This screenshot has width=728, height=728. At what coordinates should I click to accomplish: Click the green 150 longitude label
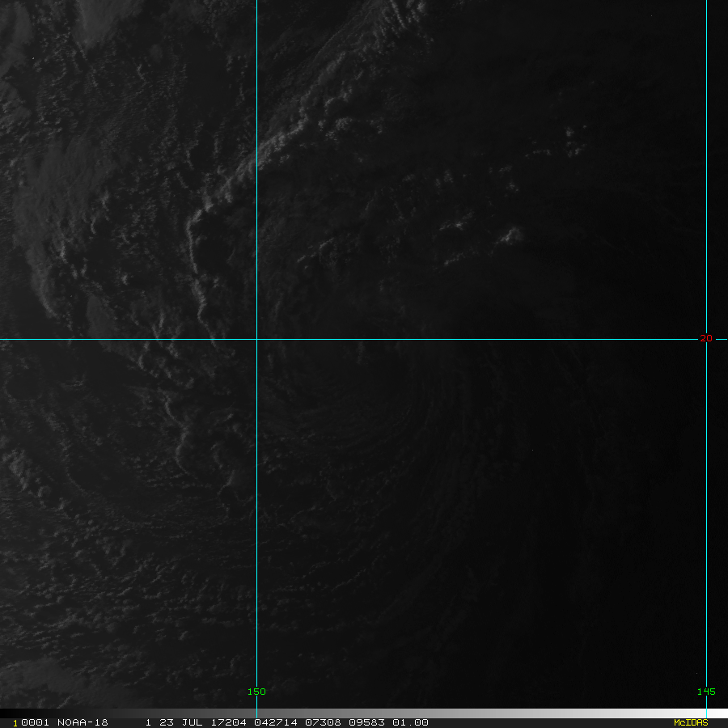point(256,692)
